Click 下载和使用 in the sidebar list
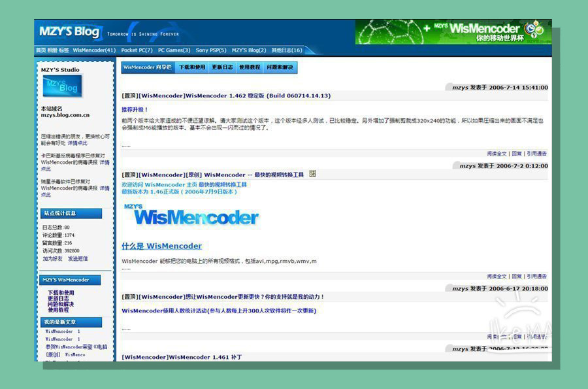 click(61, 293)
